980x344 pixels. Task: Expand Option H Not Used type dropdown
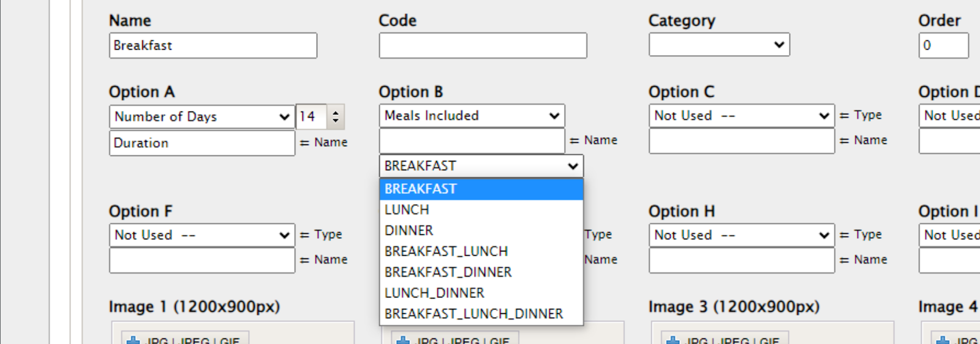click(x=741, y=235)
